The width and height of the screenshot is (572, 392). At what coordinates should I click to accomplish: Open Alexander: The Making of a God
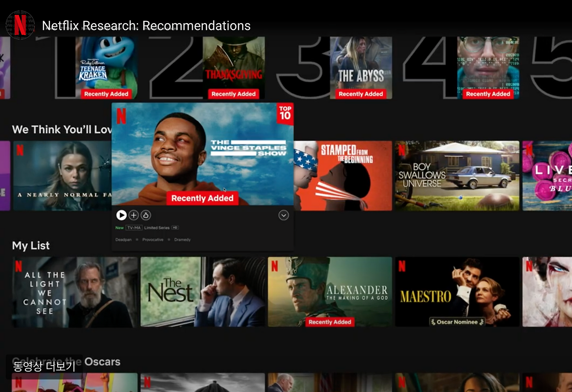330,292
